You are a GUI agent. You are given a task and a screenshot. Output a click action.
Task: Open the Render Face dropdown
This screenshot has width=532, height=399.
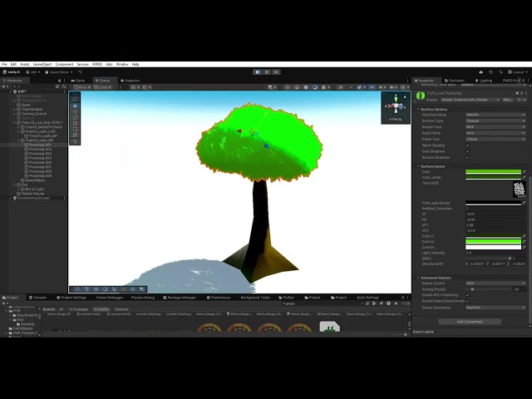(495, 127)
